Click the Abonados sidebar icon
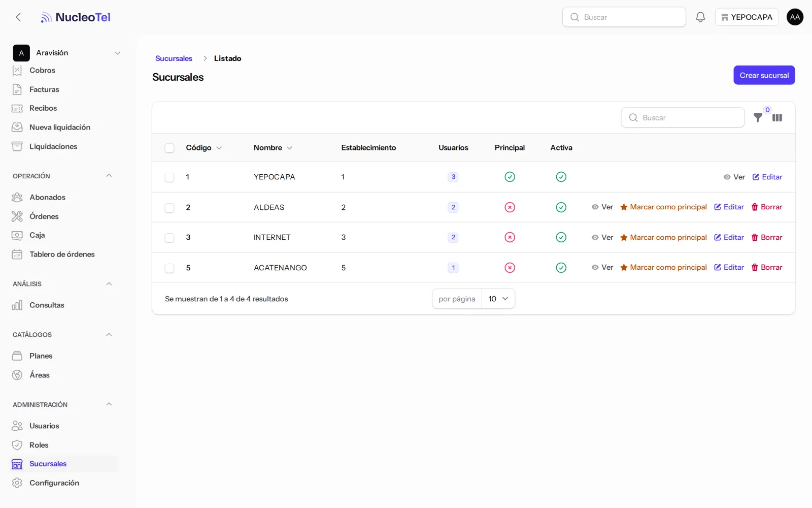 (x=17, y=197)
